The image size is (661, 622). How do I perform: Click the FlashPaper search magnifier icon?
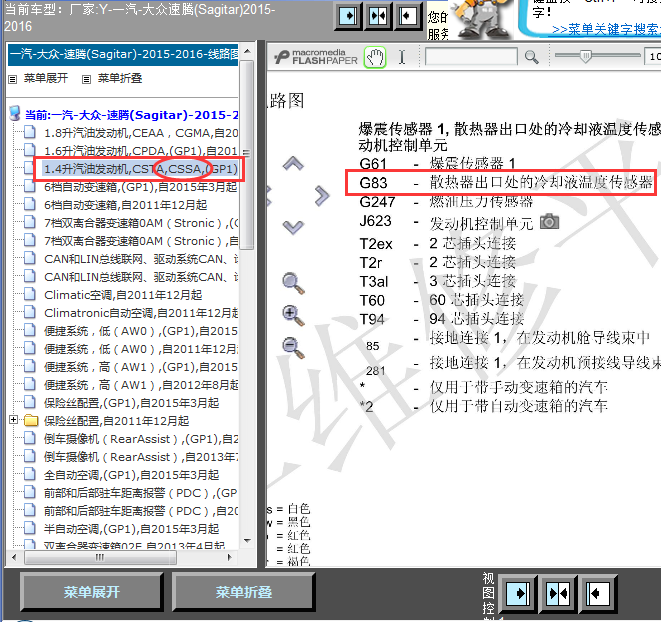(531, 57)
